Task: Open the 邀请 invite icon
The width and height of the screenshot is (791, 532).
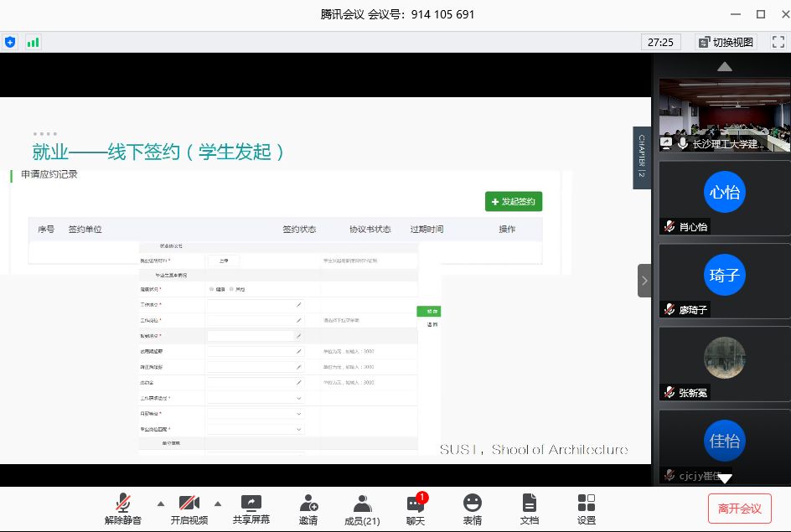Action: click(x=308, y=509)
